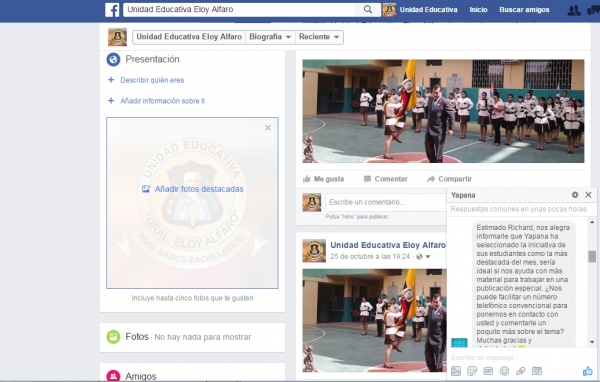Image resolution: width=600 pixels, height=382 pixels.
Task: Choose a sticker in chat
Action: click(x=472, y=371)
